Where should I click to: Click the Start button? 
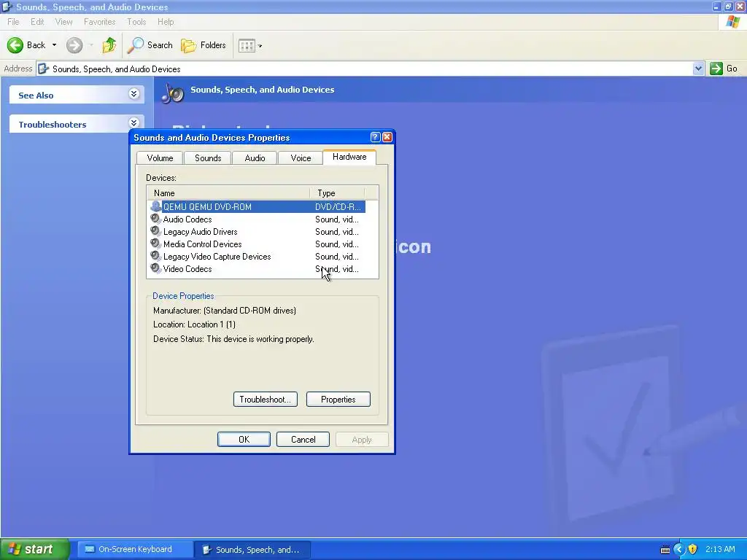tap(34, 549)
